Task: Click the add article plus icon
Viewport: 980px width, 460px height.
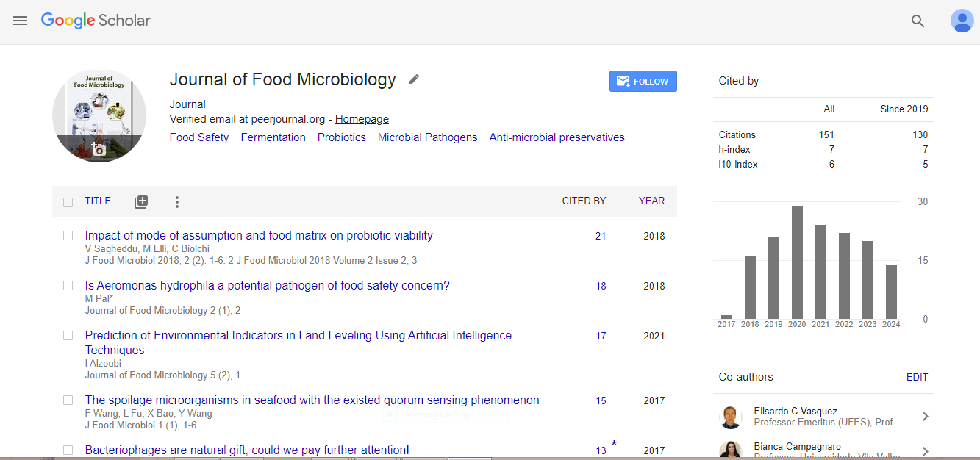Action: (141, 201)
